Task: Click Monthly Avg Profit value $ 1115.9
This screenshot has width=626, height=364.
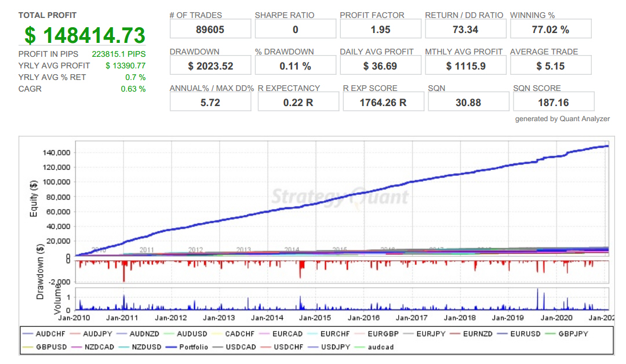Action: (x=465, y=66)
